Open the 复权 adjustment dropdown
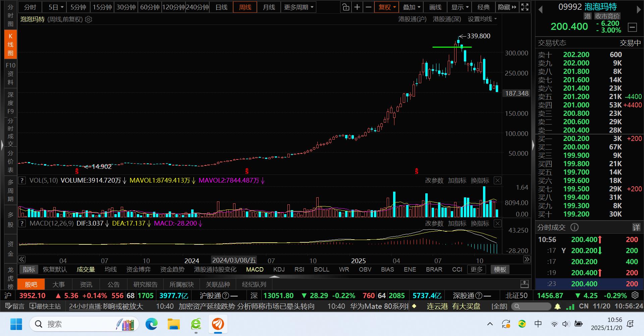The height and width of the screenshot is (336, 644). 387,7
